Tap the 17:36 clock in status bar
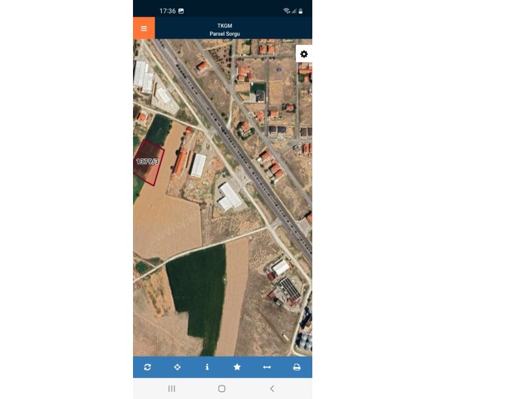The width and height of the screenshot is (532, 399). (168, 11)
